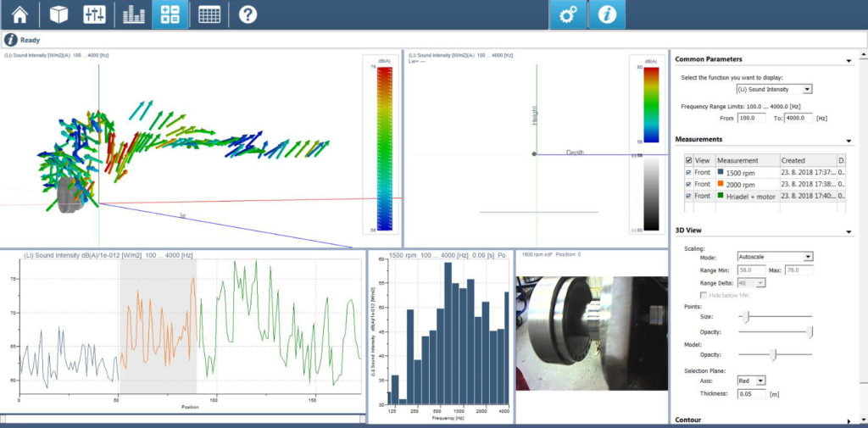Open the table grid view icon
This screenshot has height=428, width=868.
(209, 14)
